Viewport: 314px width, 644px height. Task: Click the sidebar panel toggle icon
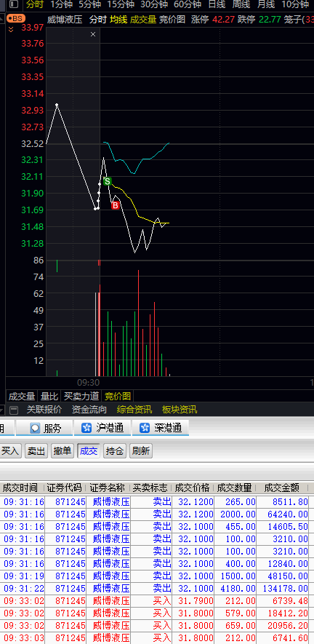tap(14, 4)
